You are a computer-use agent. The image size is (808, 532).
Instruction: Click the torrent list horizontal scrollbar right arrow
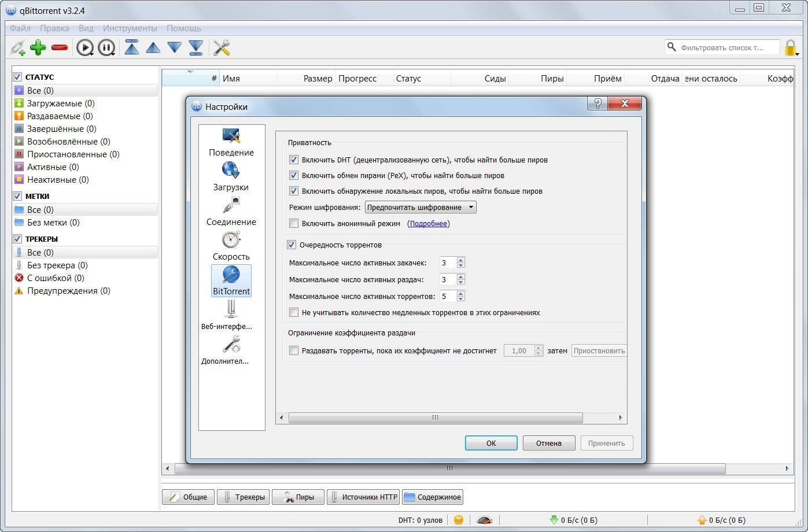tap(787, 468)
